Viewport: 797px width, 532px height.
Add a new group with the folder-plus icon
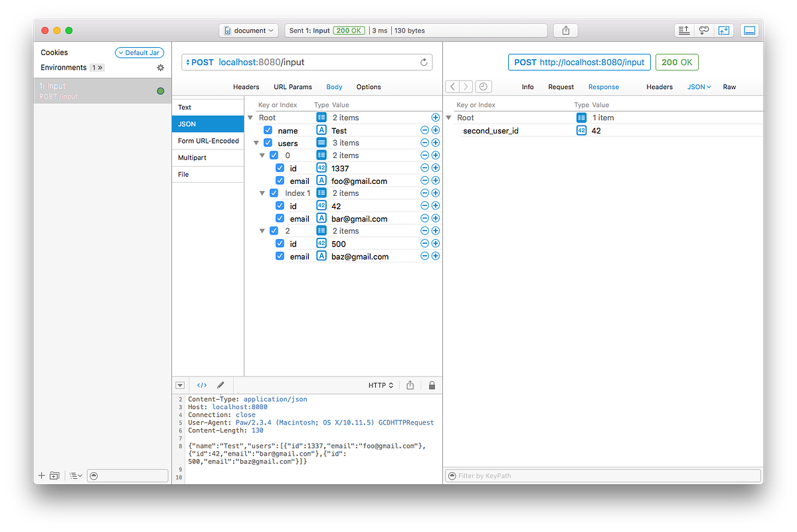tap(54, 476)
